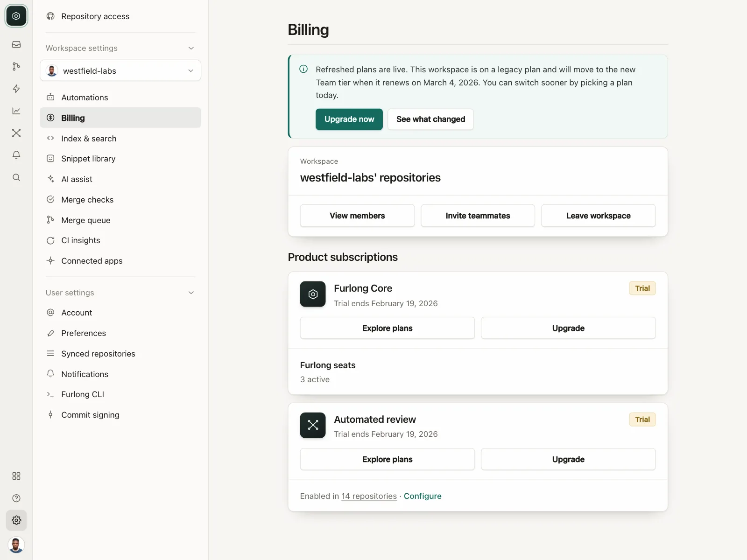Open Index & search settings
The height and width of the screenshot is (560, 747).
(x=120, y=139)
